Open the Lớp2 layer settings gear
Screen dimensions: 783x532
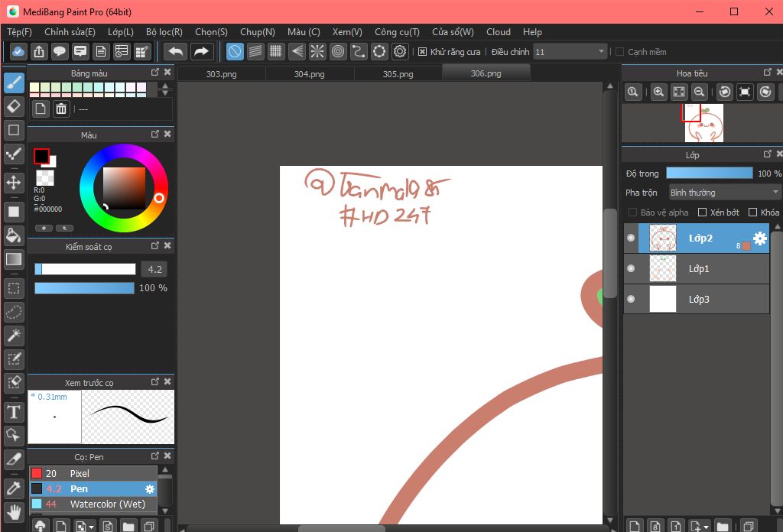point(759,238)
